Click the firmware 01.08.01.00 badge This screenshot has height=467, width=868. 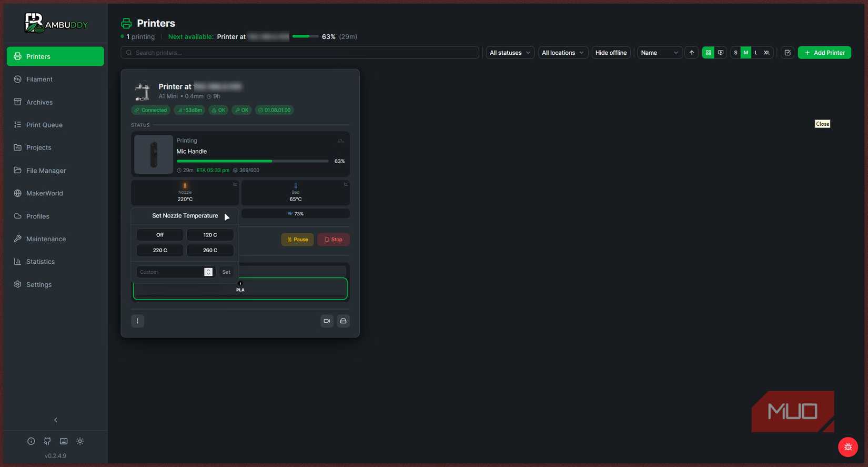tap(275, 110)
